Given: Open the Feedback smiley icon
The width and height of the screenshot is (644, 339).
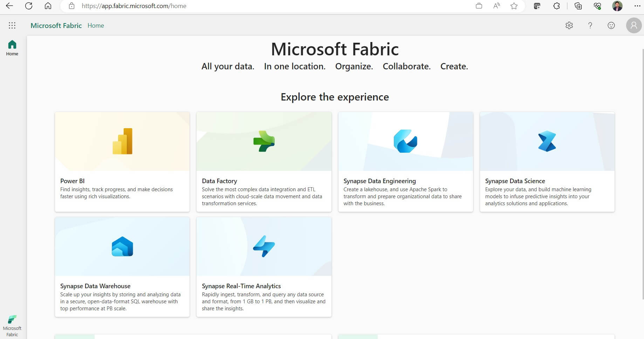Looking at the screenshot, I should [x=611, y=25].
